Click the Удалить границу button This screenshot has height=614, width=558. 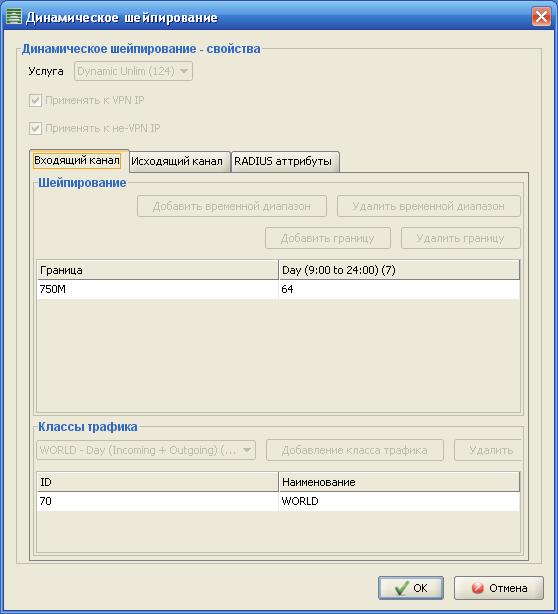(x=461, y=238)
